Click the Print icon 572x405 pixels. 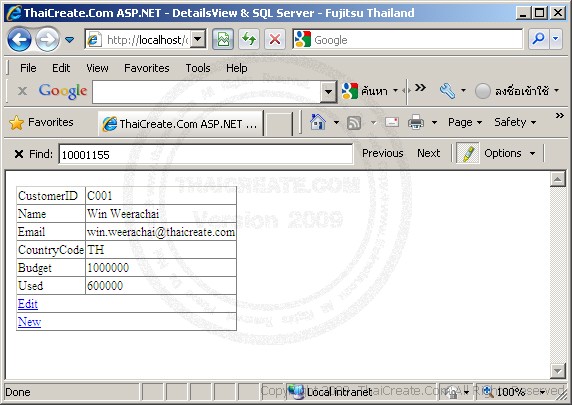[416, 122]
